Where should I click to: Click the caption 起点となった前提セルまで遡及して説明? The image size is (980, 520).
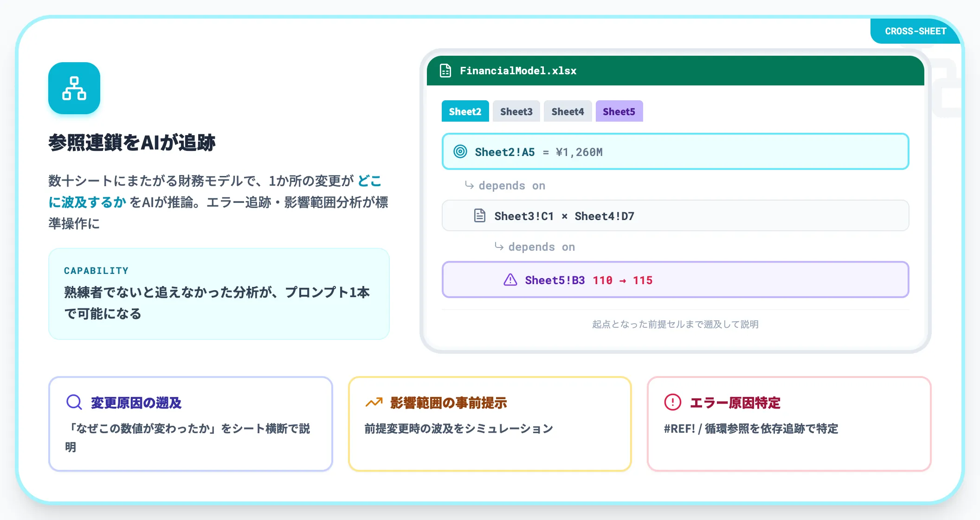(675, 324)
